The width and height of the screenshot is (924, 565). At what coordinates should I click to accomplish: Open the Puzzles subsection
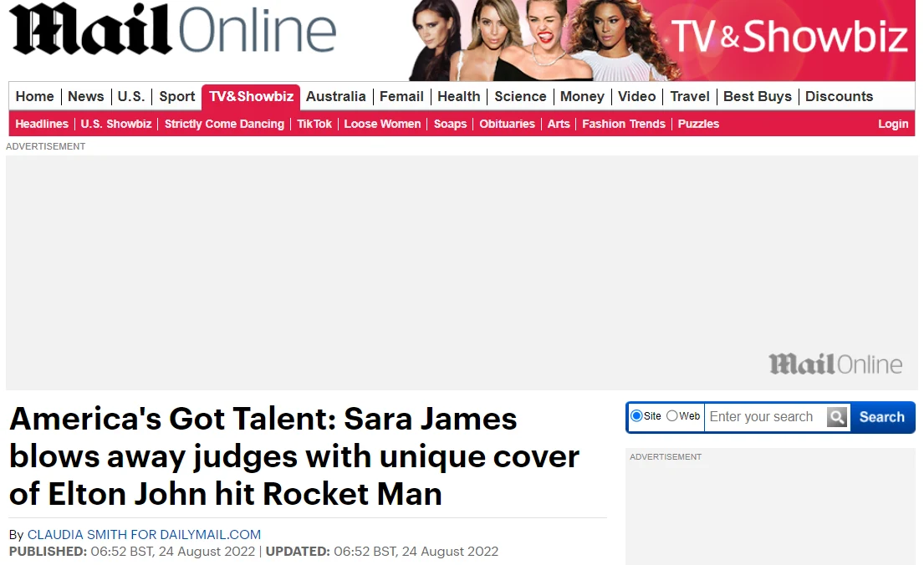[698, 124]
